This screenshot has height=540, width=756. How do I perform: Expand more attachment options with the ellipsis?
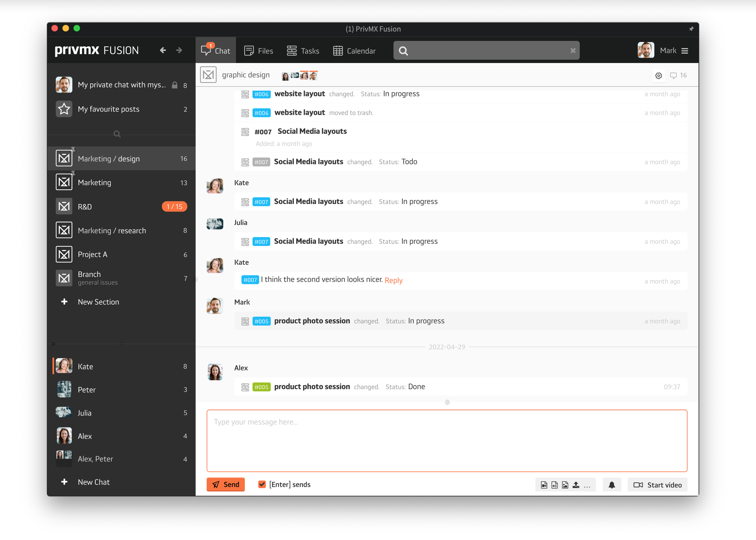587,486
